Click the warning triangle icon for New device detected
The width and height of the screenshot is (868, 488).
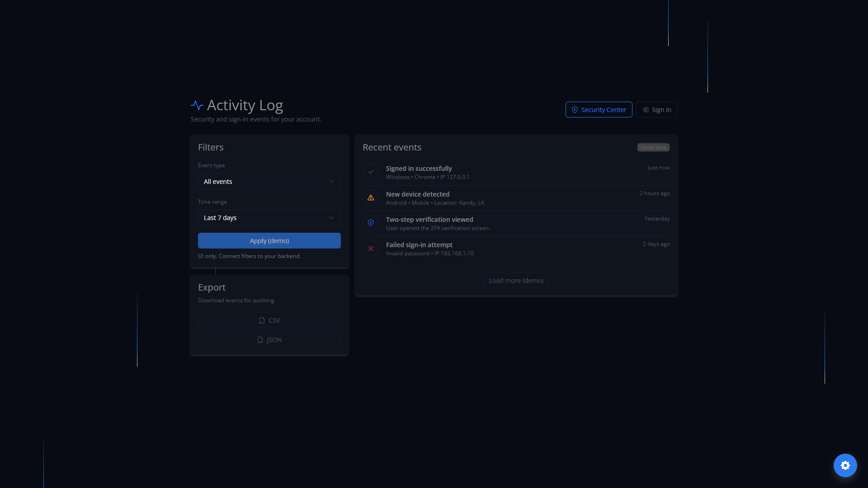click(x=371, y=198)
